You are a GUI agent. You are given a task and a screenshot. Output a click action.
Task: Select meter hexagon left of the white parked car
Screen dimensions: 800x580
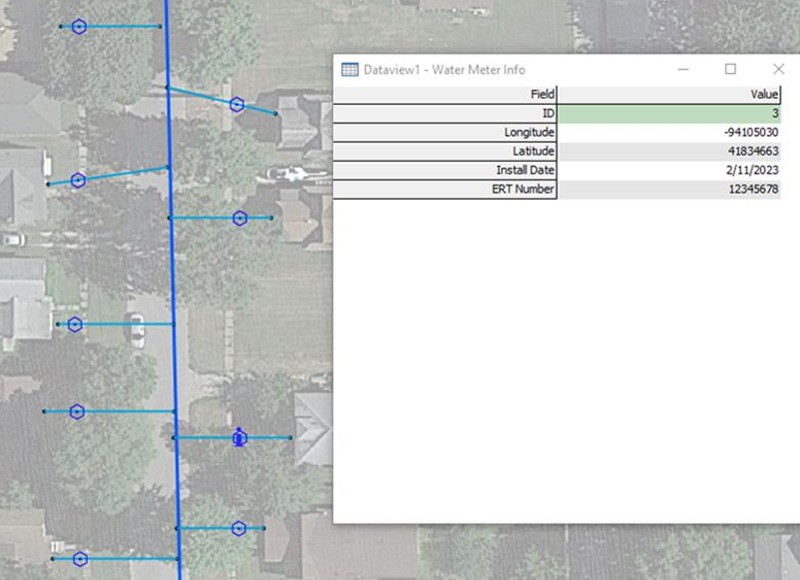pos(75,324)
